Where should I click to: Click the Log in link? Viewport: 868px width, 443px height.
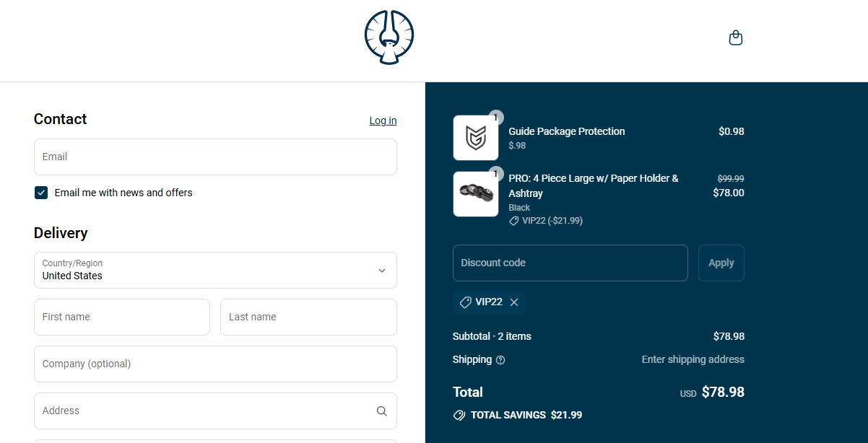click(x=383, y=120)
